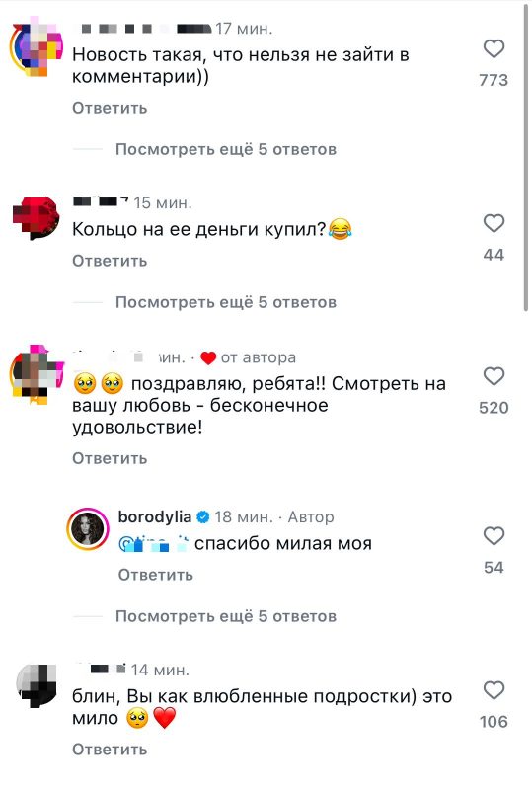This screenshot has width=532, height=790.
Task: Reply to borodylia's "спасибо милая моя"
Action: tap(156, 575)
